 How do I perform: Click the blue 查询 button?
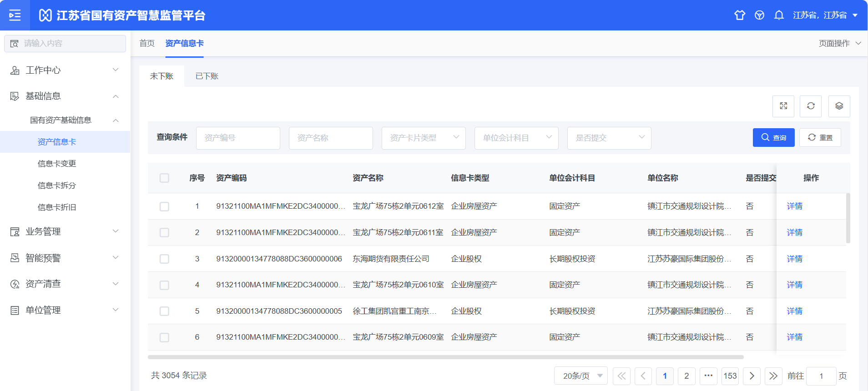pyautogui.click(x=773, y=138)
